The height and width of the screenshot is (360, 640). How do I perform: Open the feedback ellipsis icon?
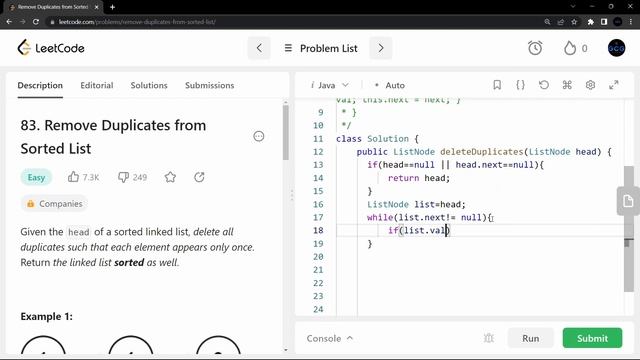pos(259,136)
